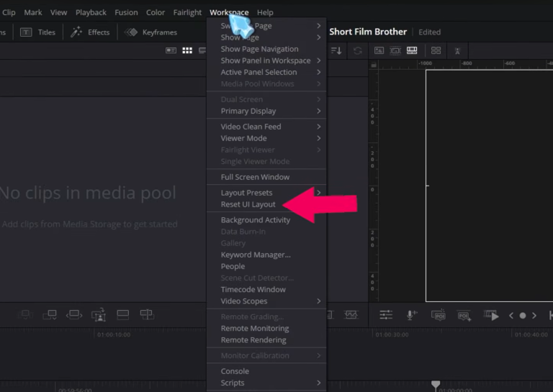Select People in the Workspace menu

click(x=266, y=266)
